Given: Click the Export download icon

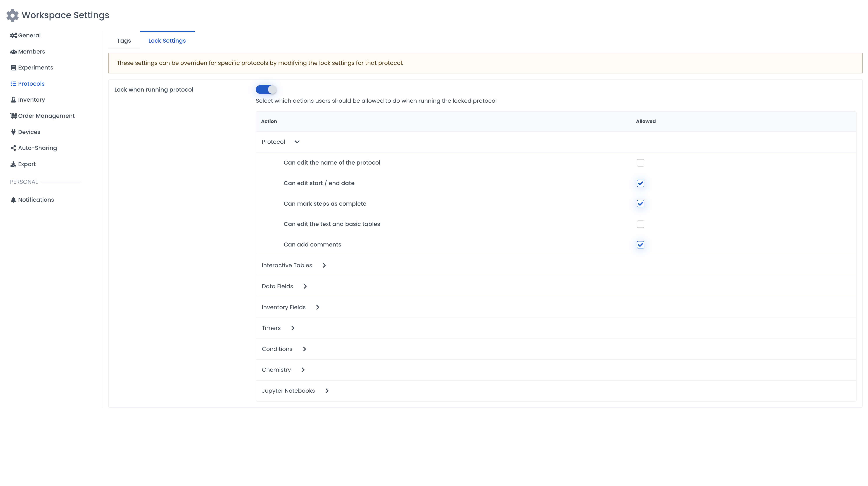Looking at the screenshot, I should [13, 164].
